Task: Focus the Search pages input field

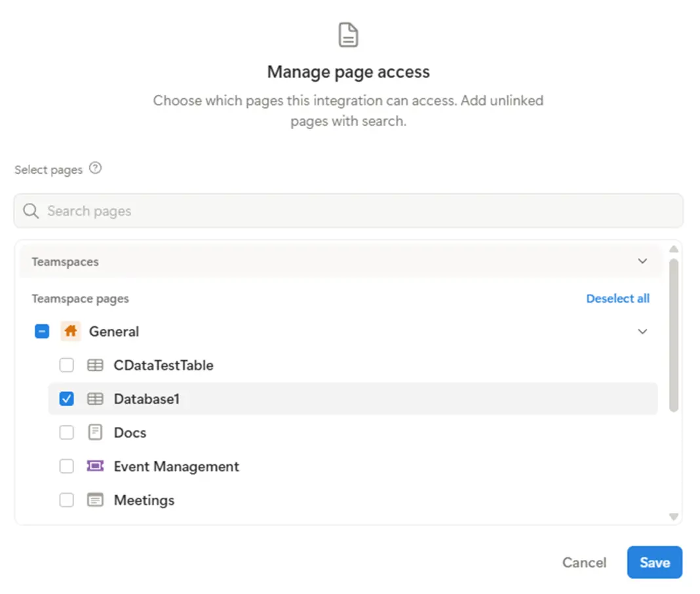Action: point(354,211)
